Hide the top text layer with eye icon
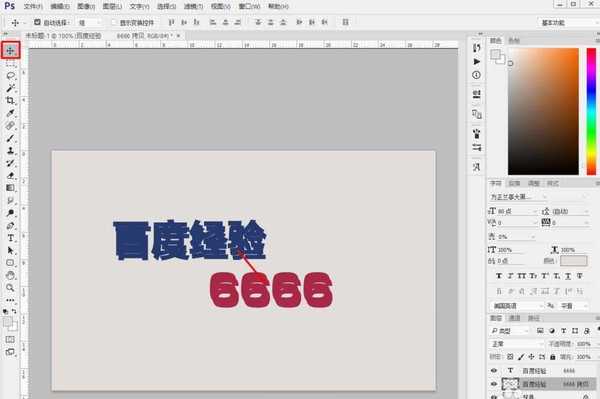The height and width of the screenshot is (399, 600). [494, 370]
